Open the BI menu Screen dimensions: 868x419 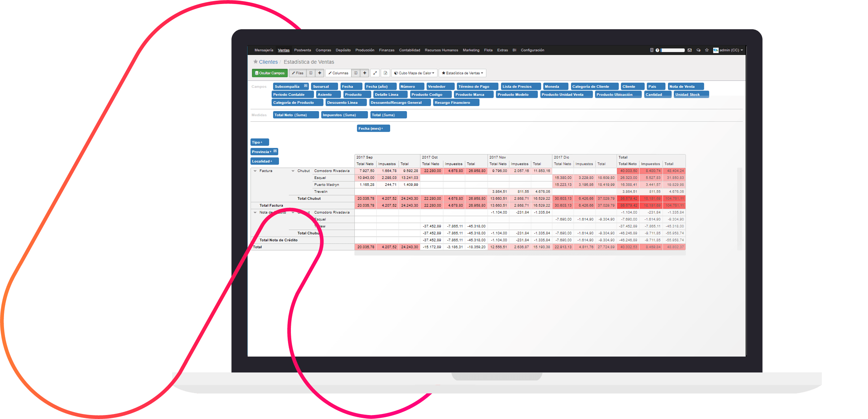514,50
